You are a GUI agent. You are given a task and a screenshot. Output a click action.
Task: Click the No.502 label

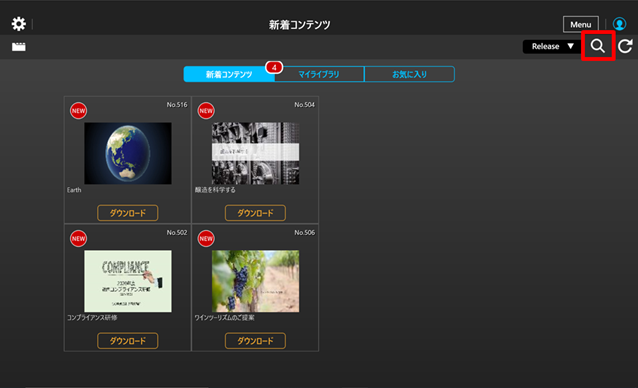point(177,232)
